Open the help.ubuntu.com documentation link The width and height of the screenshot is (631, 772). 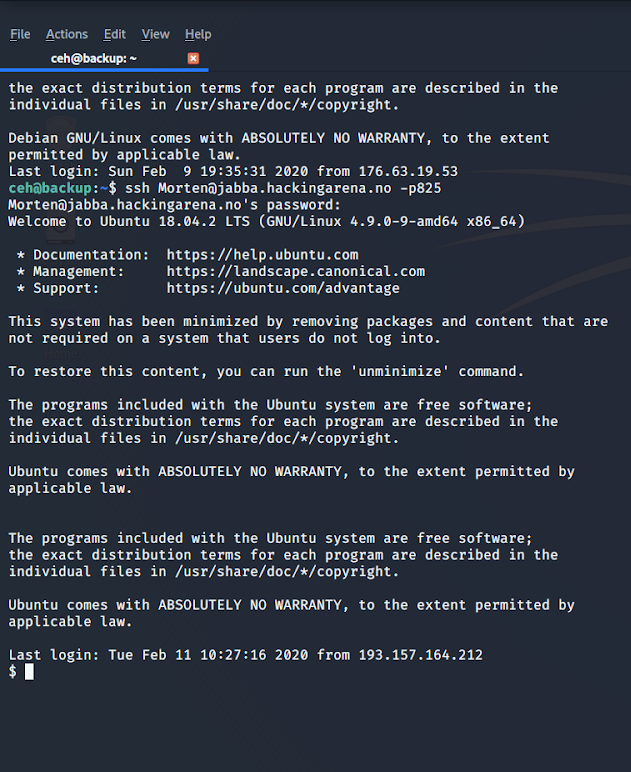point(262,255)
